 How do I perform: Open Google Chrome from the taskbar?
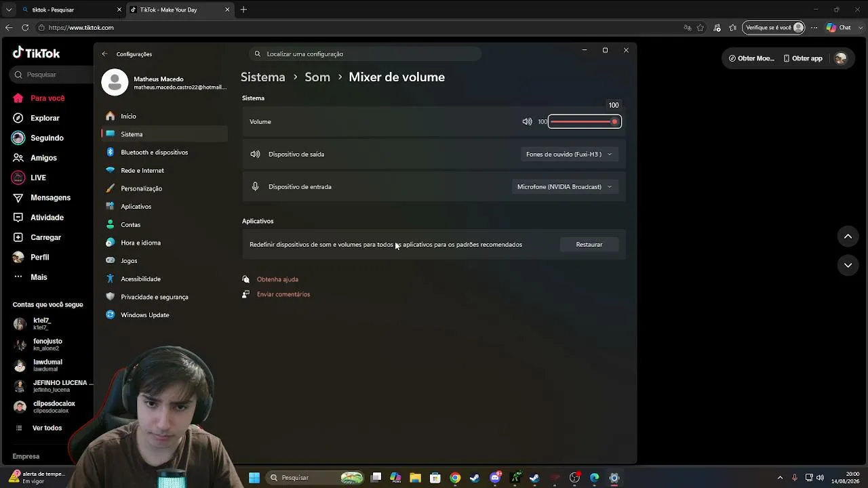point(455,478)
